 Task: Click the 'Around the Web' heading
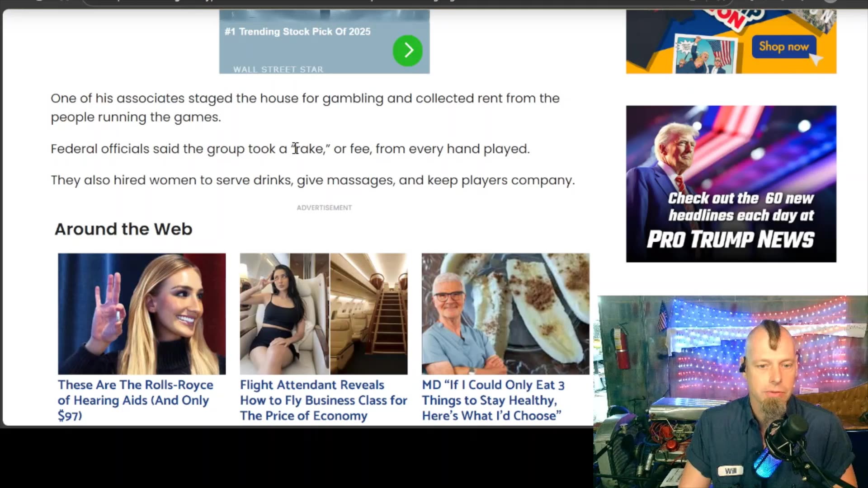(123, 229)
